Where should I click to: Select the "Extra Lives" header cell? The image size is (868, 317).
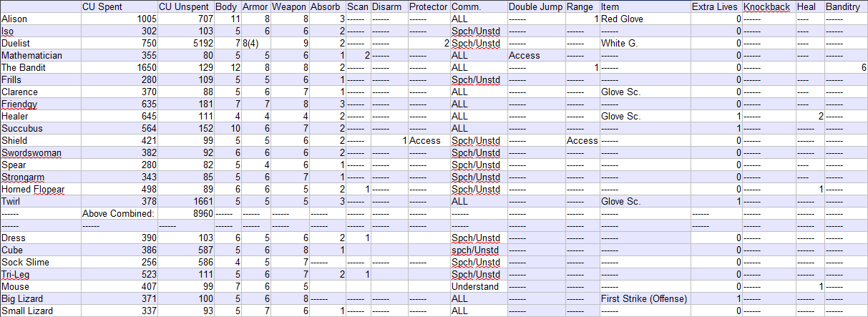tap(716, 6)
